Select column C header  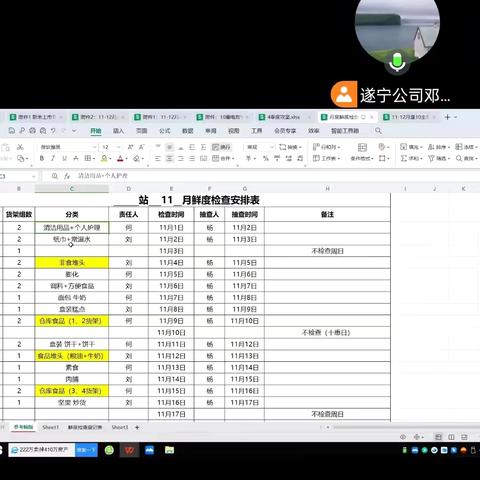72,189
